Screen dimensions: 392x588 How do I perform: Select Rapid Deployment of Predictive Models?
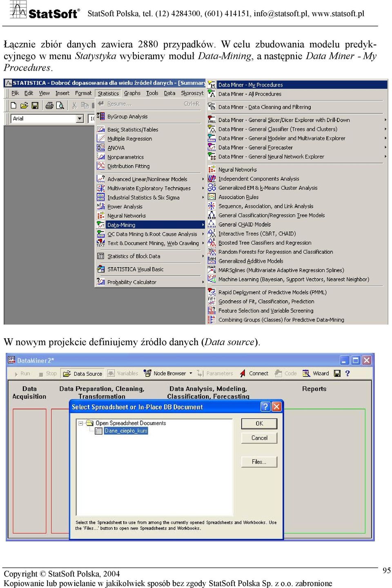coord(297,292)
